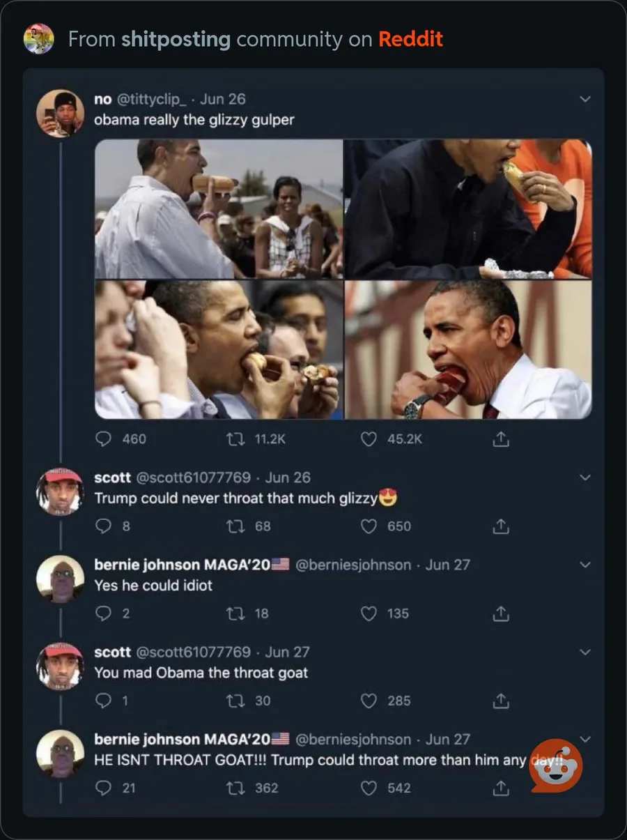Image resolution: width=627 pixels, height=840 pixels.
Task: Click the shitposting community avatar
Action: (x=38, y=39)
